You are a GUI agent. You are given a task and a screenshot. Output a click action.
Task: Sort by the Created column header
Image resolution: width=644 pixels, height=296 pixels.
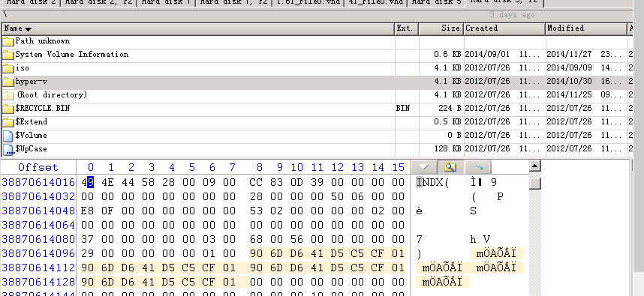(504, 28)
